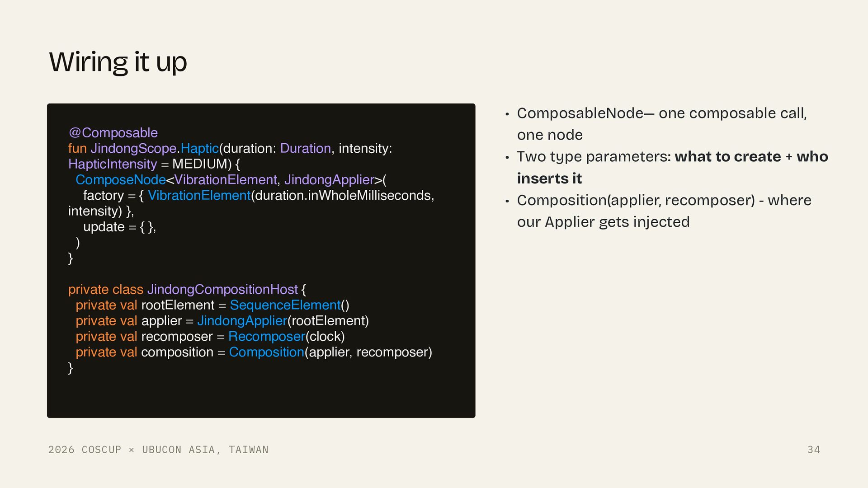The image size is (868, 488).
Task: Click the slide title "Wiring it up"
Action: 118,62
